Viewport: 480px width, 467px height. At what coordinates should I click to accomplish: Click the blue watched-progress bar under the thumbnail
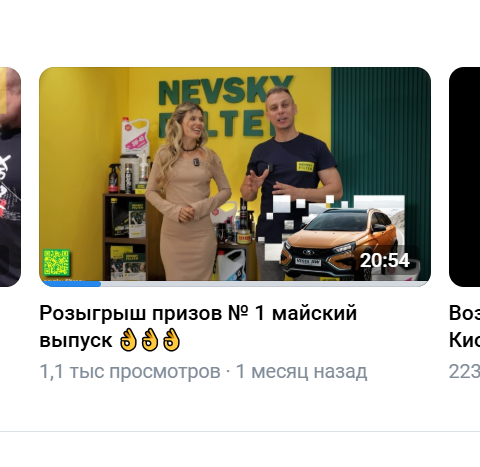click(x=71, y=284)
